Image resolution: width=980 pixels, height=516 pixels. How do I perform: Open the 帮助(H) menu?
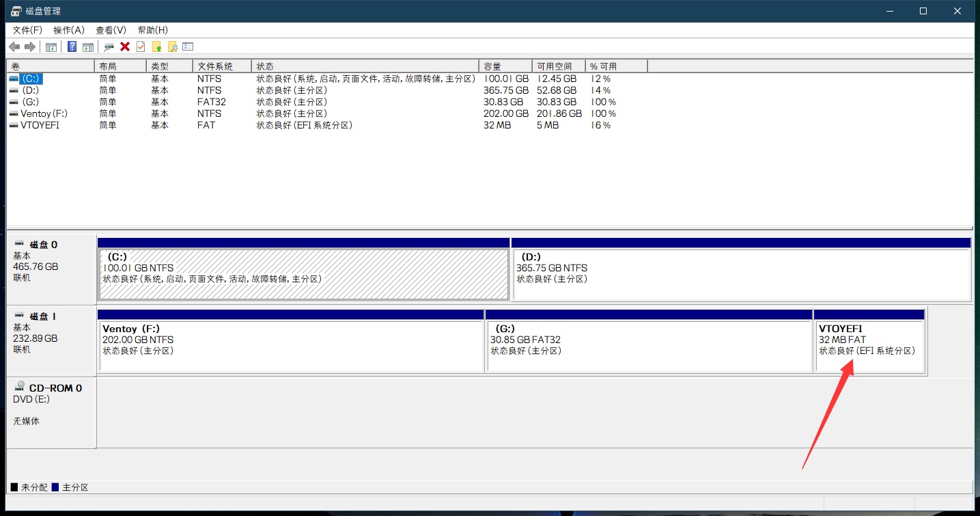(153, 30)
